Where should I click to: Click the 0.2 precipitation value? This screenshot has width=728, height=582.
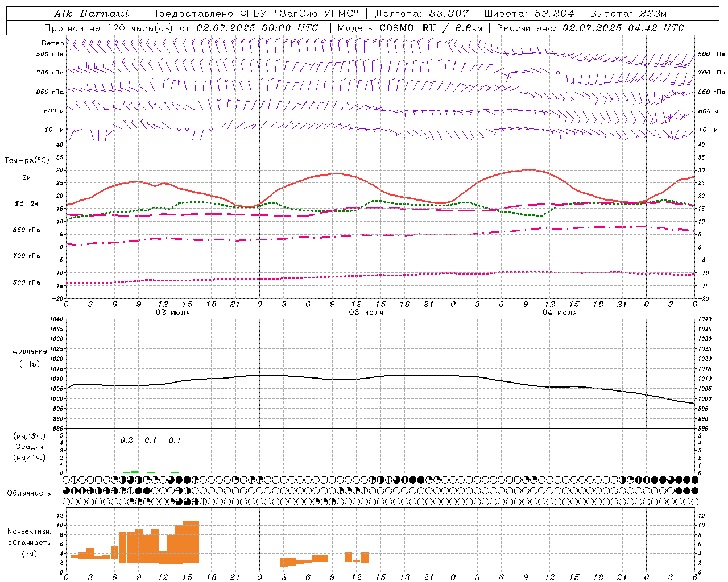126,440
